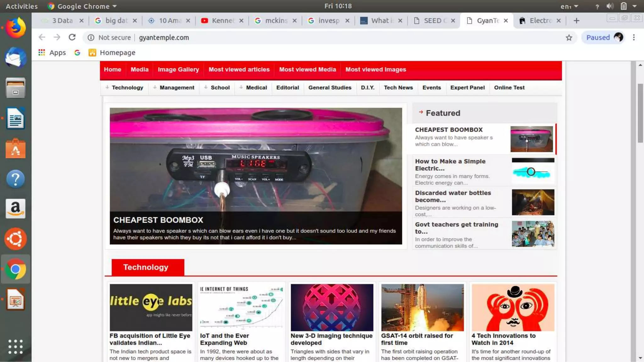Image resolution: width=644 pixels, height=362 pixels.
Task: Open Little Eye Labs article thumbnail
Action: 151,307
